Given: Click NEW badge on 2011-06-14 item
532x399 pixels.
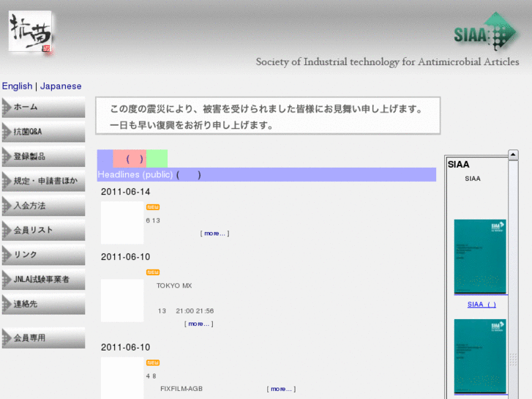Looking at the screenshot, I should (x=153, y=207).
